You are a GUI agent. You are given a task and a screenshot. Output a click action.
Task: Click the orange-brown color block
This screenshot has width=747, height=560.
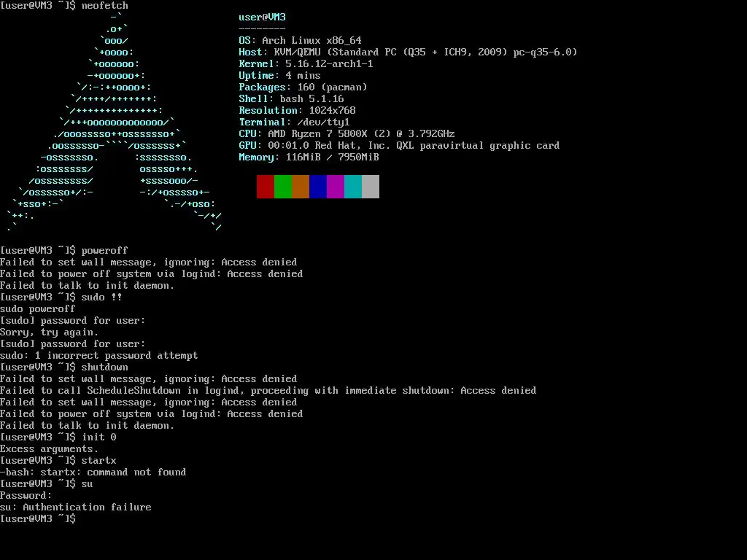pos(301,186)
